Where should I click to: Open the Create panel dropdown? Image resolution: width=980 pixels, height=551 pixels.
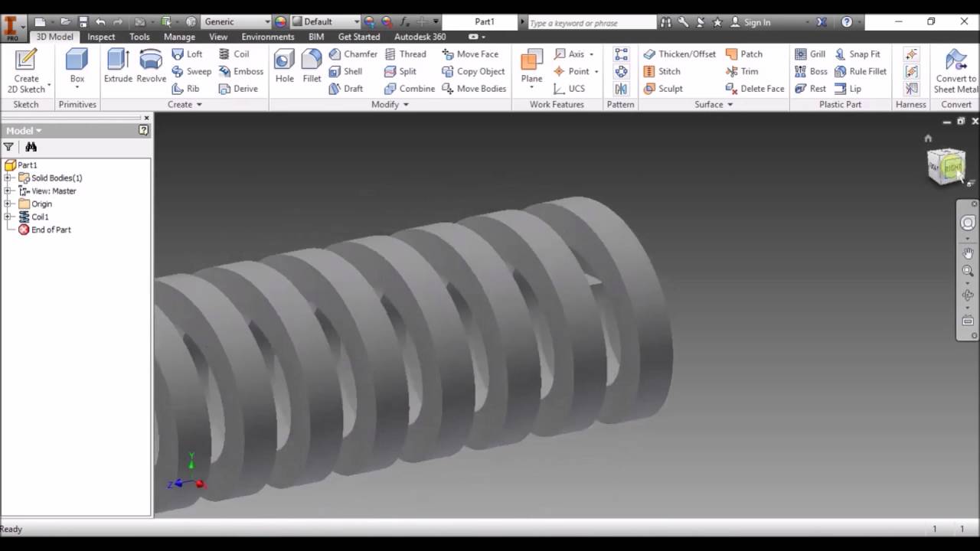point(185,105)
